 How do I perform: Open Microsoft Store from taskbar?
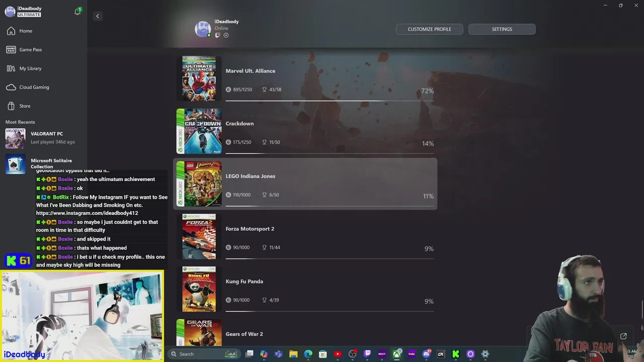(323, 354)
